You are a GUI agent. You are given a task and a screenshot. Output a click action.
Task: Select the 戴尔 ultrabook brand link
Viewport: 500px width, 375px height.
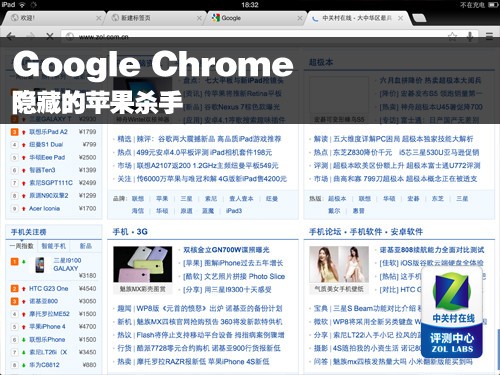point(334,211)
